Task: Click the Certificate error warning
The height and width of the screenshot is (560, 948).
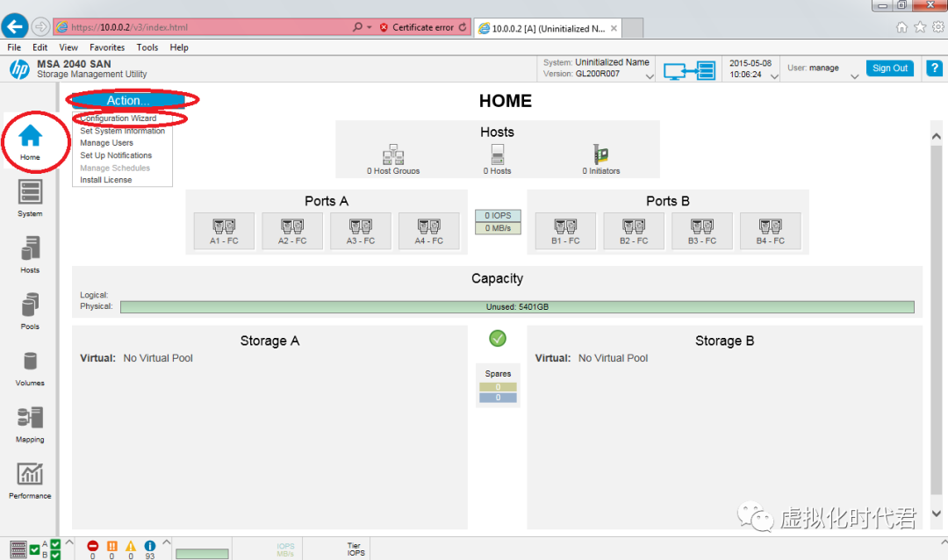Action: point(417,27)
